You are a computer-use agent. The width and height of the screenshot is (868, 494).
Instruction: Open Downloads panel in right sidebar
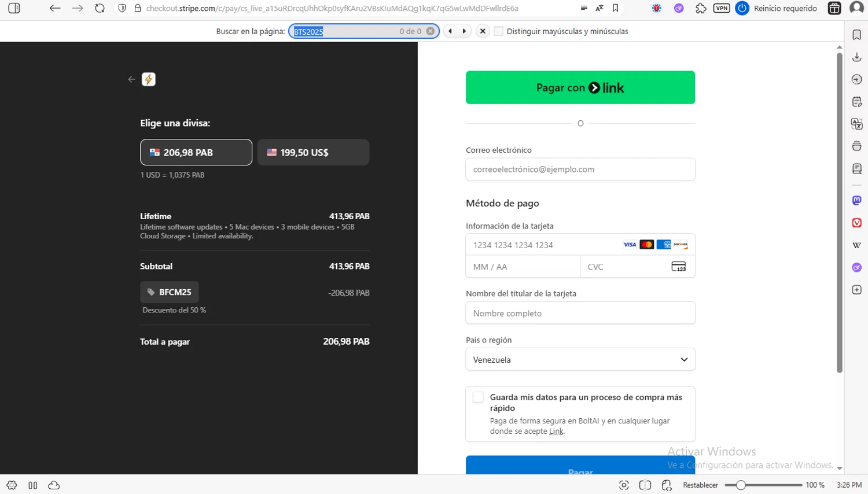857,57
